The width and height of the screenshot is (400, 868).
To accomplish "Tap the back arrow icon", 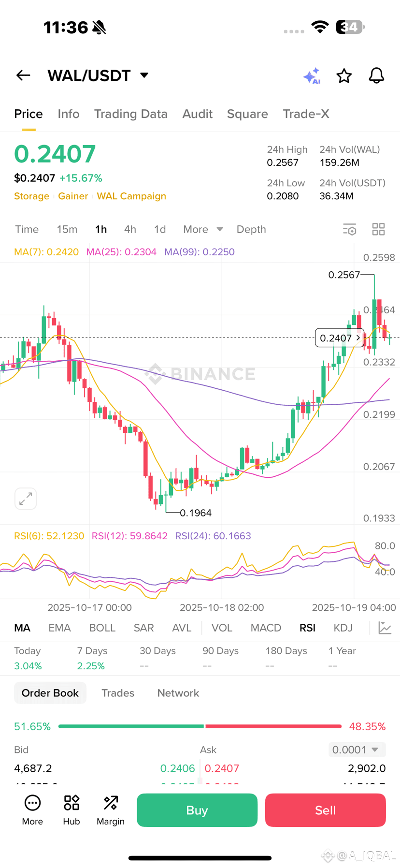I will click(x=23, y=75).
